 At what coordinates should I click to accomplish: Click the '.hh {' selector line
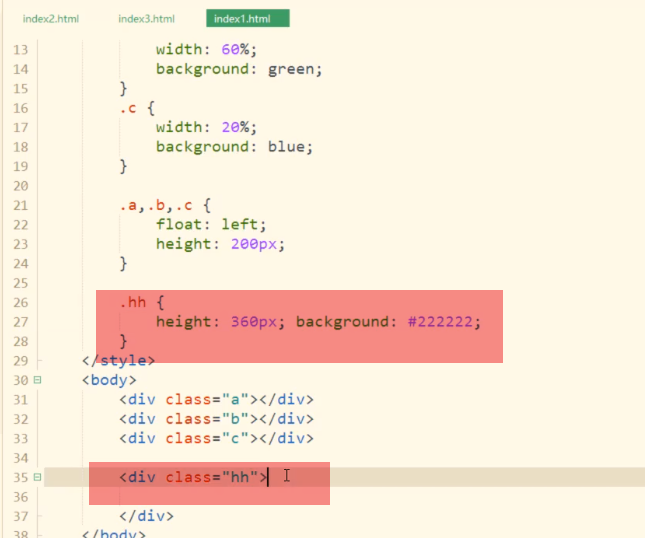142,302
